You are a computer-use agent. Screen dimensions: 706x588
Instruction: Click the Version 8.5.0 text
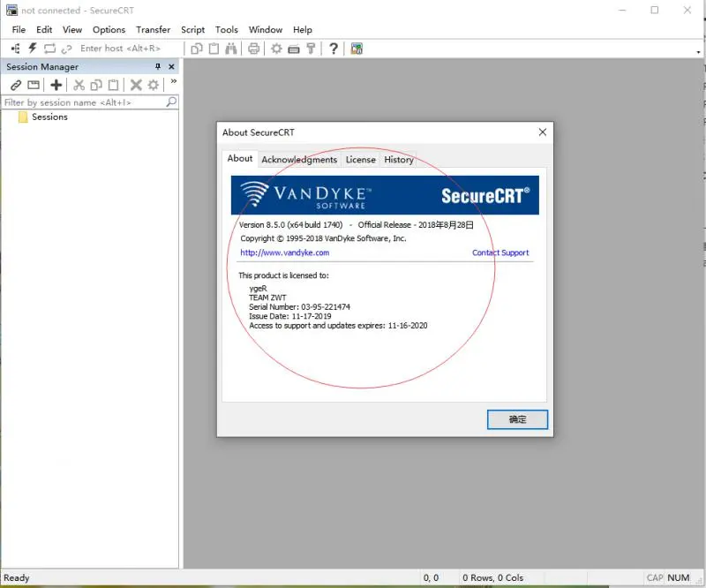[x=290, y=225]
